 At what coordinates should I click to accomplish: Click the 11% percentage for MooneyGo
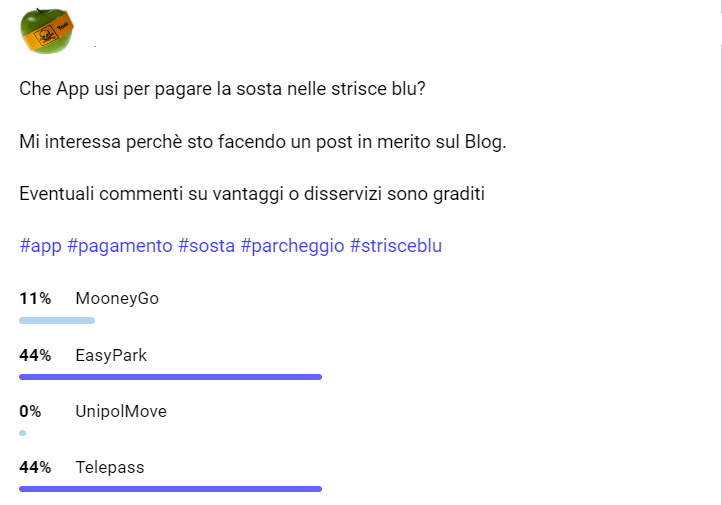click(x=35, y=299)
